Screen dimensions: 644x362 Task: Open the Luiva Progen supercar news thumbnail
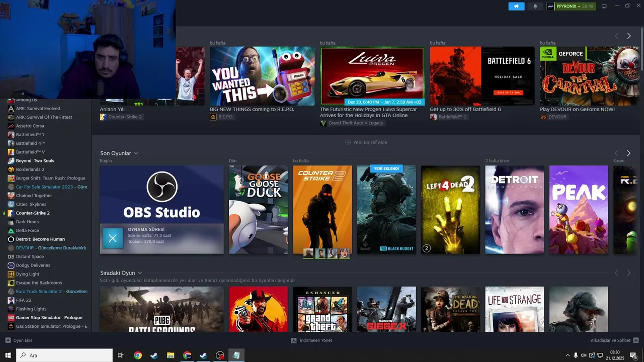[372, 76]
